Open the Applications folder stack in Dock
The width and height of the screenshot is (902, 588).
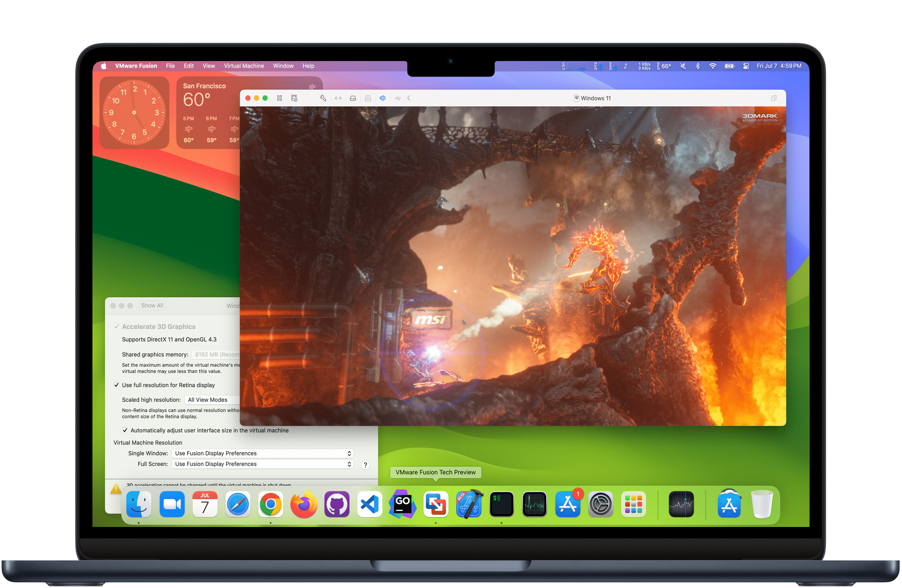pyautogui.click(x=729, y=504)
